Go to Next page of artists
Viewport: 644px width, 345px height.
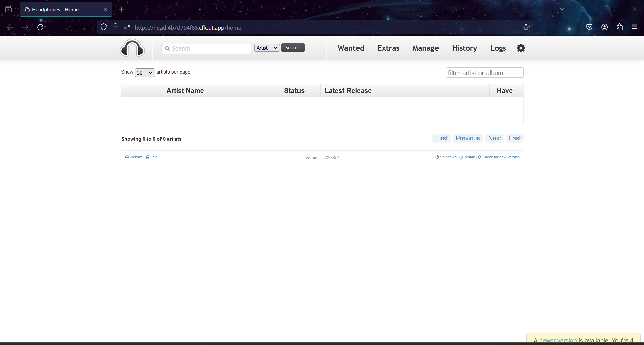click(x=494, y=138)
